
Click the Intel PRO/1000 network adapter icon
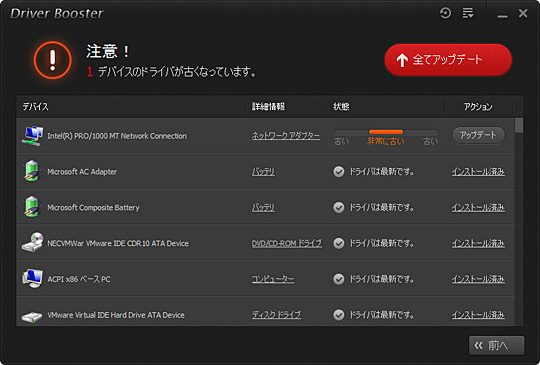(32, 136)
